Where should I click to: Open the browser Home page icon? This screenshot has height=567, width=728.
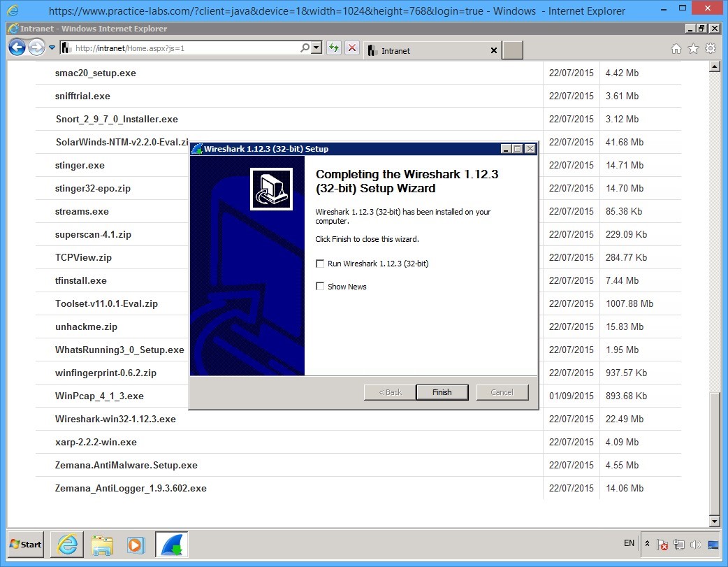point(676,50)
